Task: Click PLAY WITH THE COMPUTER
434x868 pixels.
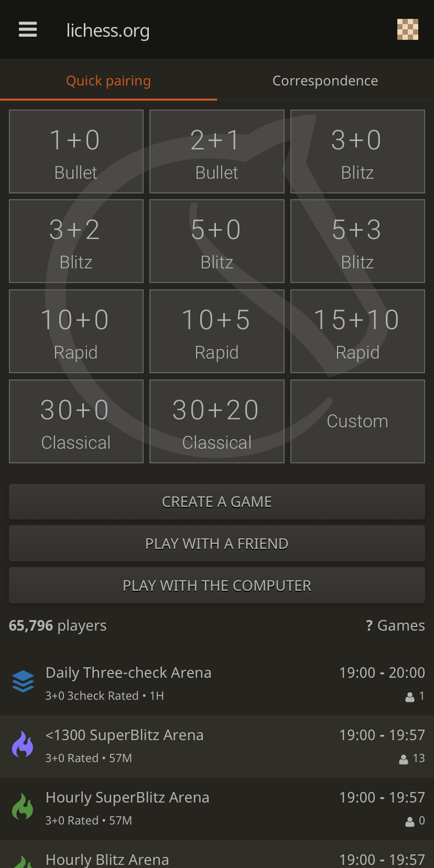Action: (217, 585)
